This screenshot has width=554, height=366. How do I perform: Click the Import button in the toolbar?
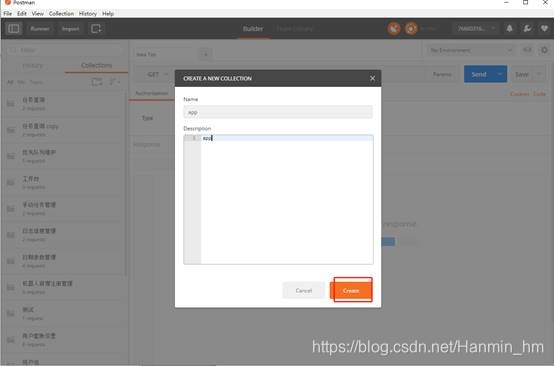(70, 29)
